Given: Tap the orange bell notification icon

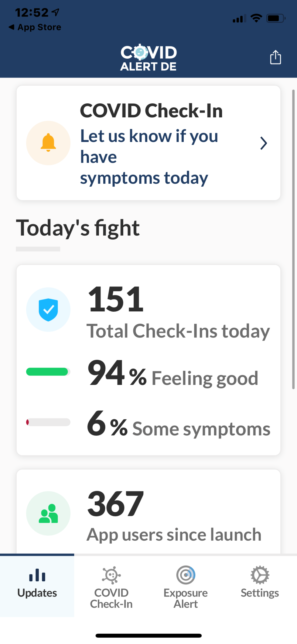Looking at the screenshot, I should point(48,143).
